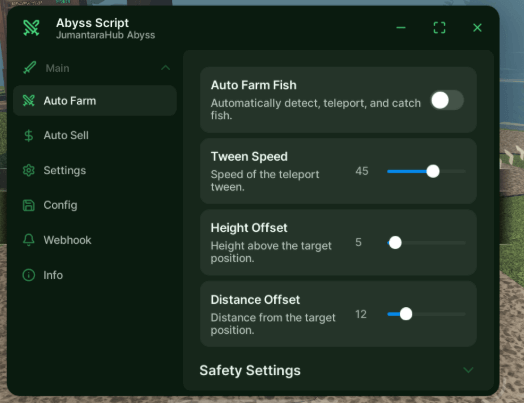Click the 'Speed of the teleport tween.' description
This screenshot has height=403, width=524.
pos(265,180)
